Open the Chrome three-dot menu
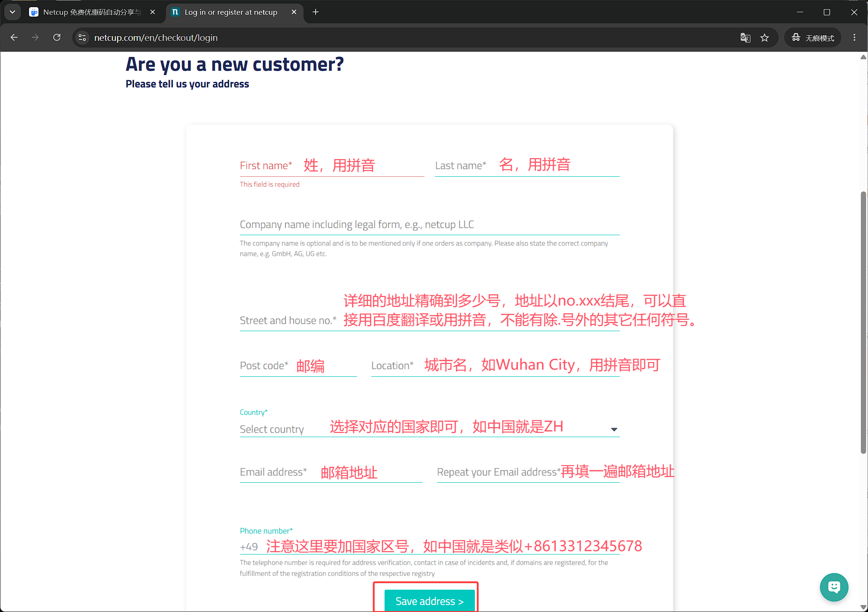The width and height of the screenshot is (868, 612). [x=854, y=38]
